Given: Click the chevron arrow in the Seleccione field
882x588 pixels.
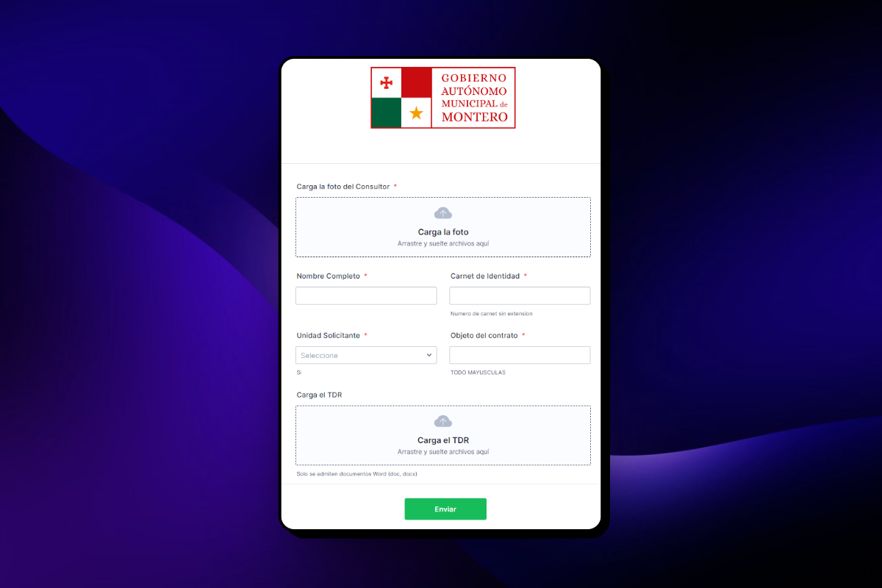Looking at the screenshot, I should 429,355.
